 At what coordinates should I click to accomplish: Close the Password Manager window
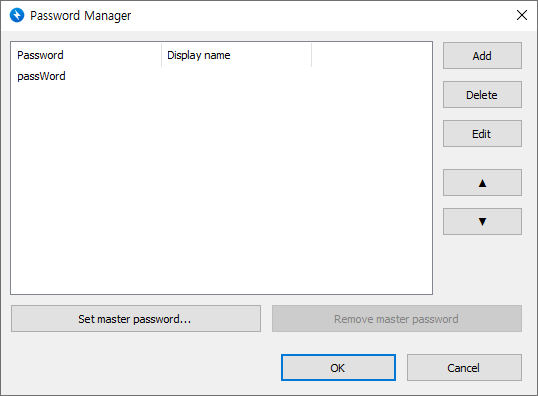point(522,15)
